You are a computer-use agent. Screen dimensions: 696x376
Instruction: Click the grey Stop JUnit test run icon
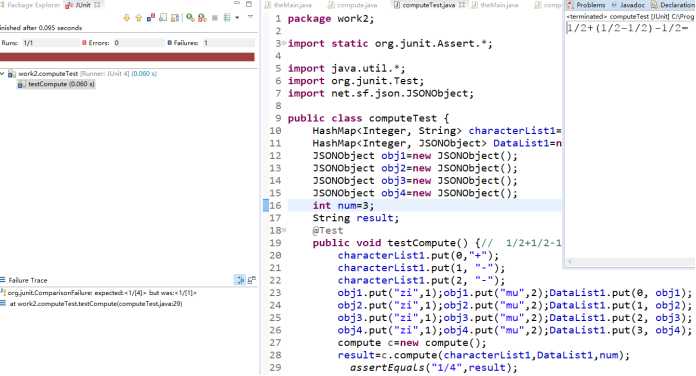pyautogui.click(x=214, y=18)
